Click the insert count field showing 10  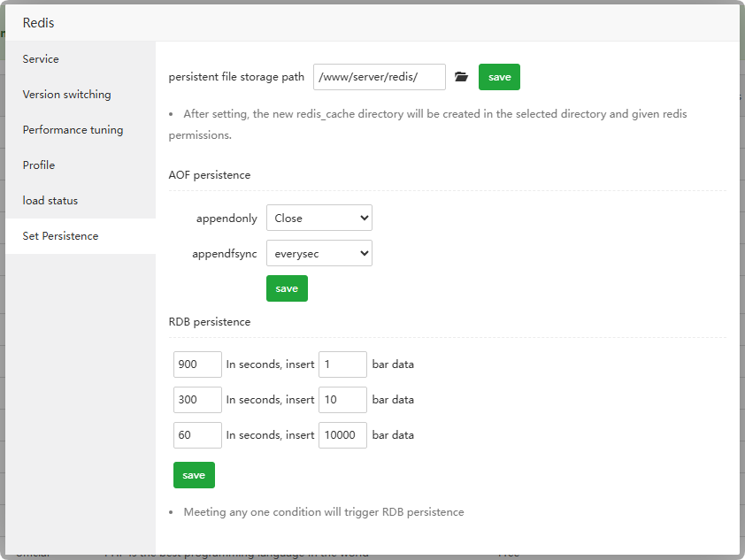click(342, 400)
